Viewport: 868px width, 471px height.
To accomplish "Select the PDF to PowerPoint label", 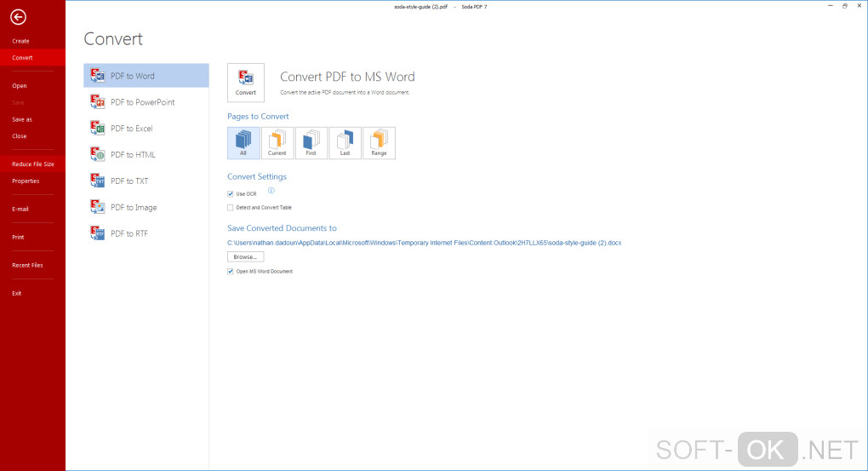I will [143, 102].
